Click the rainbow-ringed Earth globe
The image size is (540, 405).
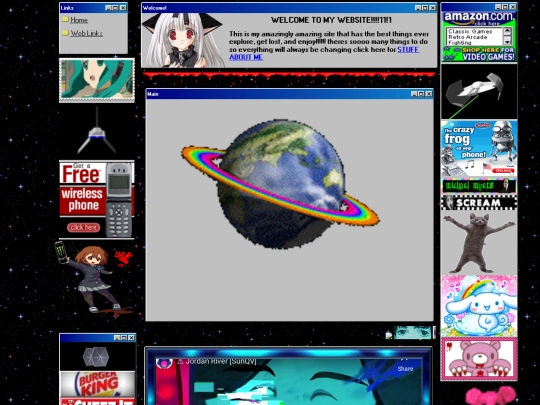pos(280,184)
